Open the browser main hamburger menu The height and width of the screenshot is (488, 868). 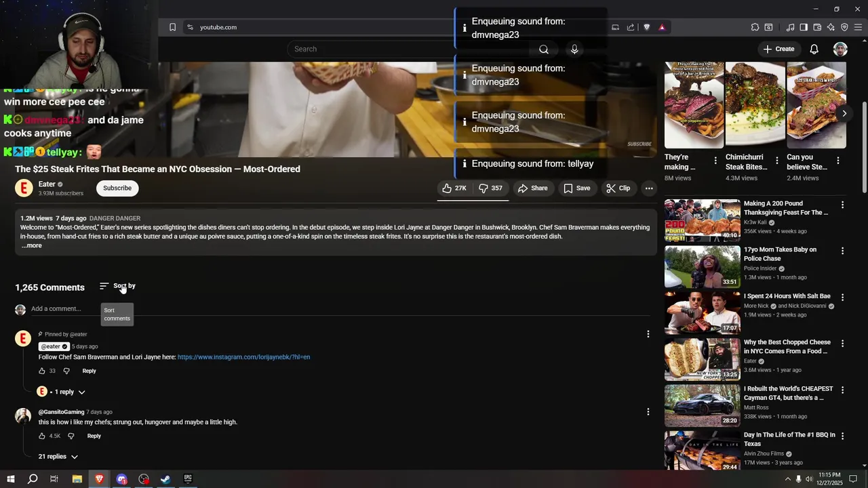(x=859, y=27)
